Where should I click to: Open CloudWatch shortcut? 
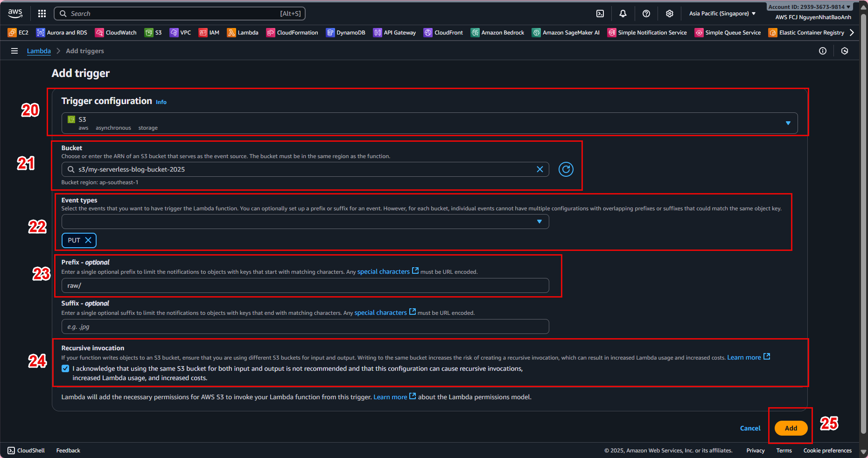click(x=116, y=33)
